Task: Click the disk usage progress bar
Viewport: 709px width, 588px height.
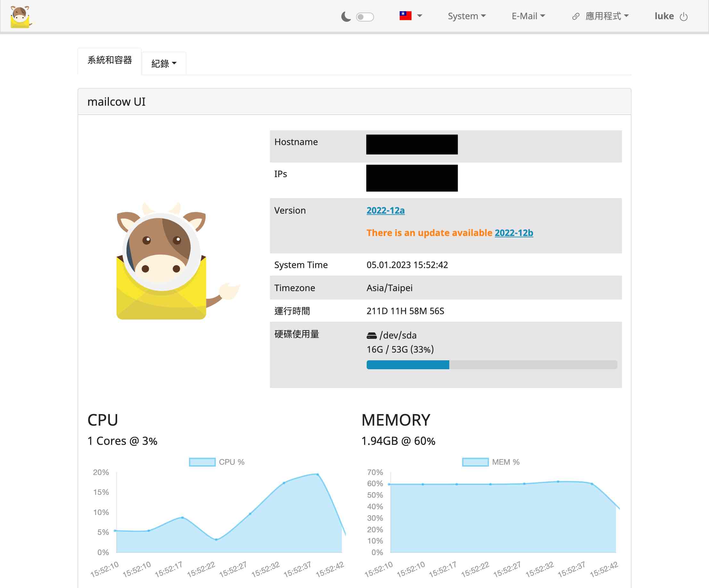Action: tap(492, 365)
